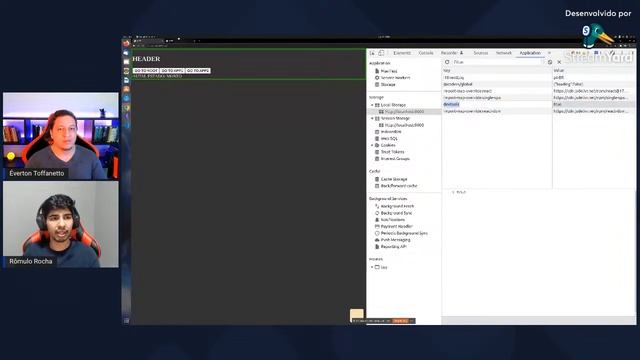The image size is (640, 360).
Task: Click the Key column header
Action: (497, 71)
